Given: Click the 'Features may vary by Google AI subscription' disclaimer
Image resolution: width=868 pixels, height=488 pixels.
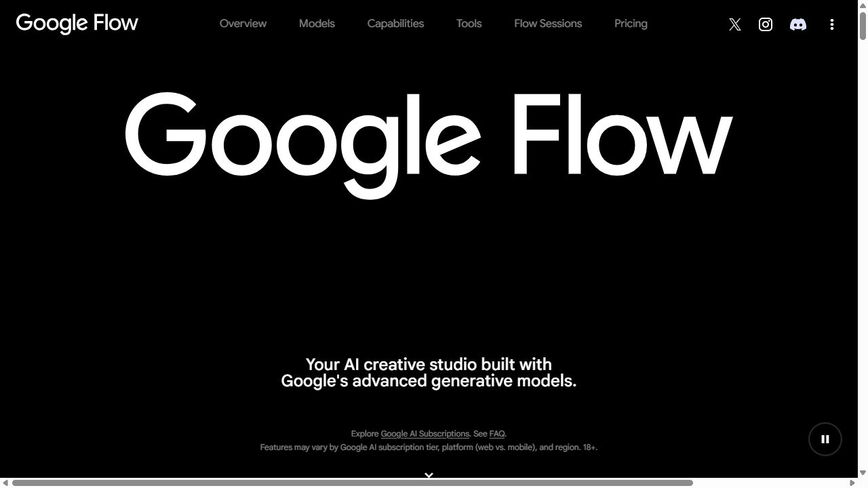Looking at the screenshot, I should (429, 447).
